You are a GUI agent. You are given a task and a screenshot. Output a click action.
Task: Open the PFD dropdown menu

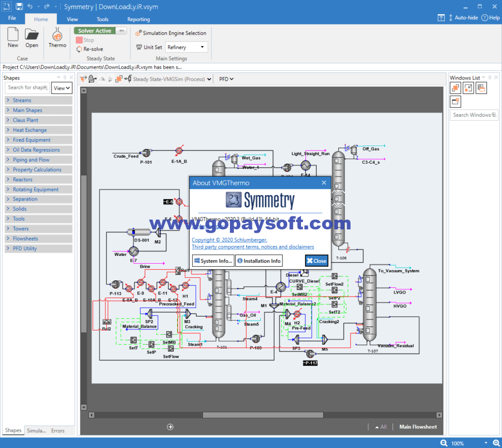(x=226, y=79)
